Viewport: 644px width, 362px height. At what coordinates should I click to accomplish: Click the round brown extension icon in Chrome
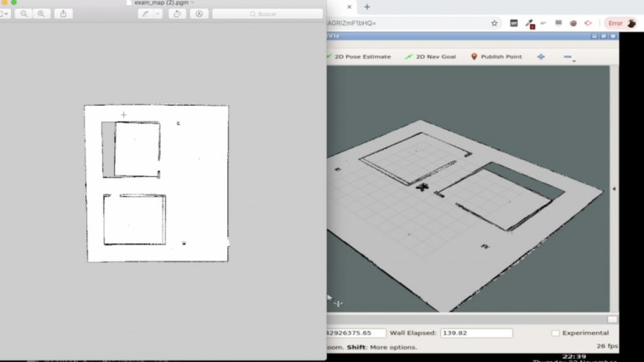point(574,23)
